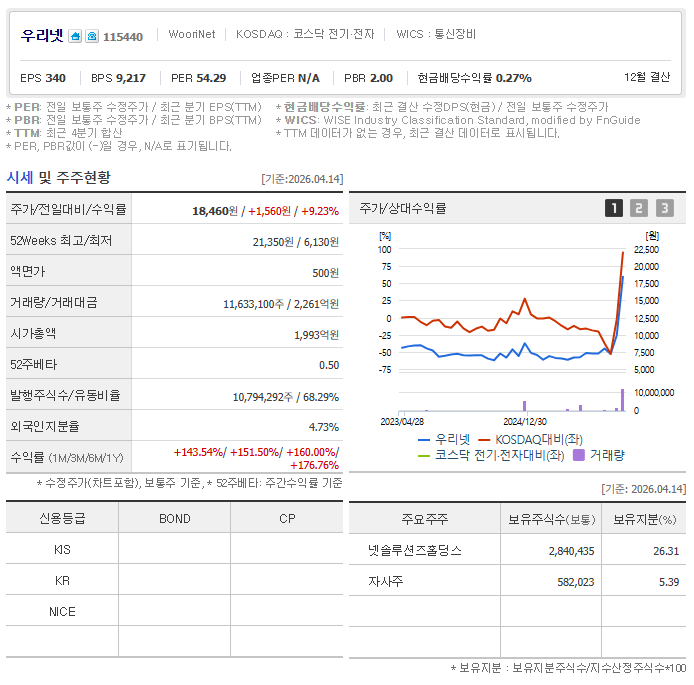Select 외국인지분율 4.73% value
The height and width of the screenshot is (685, 694).
pos(324,427)
